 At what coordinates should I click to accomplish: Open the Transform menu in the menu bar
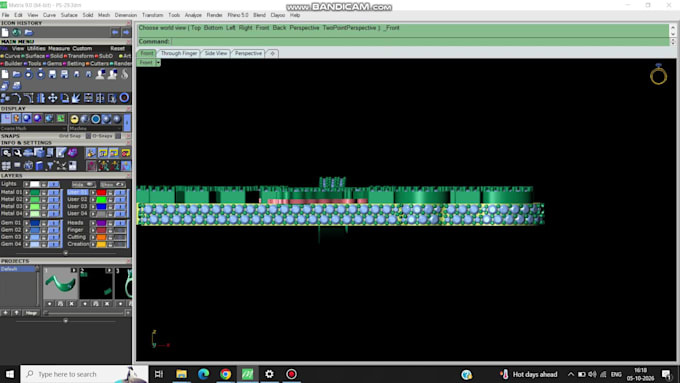[x=152, y=15]
